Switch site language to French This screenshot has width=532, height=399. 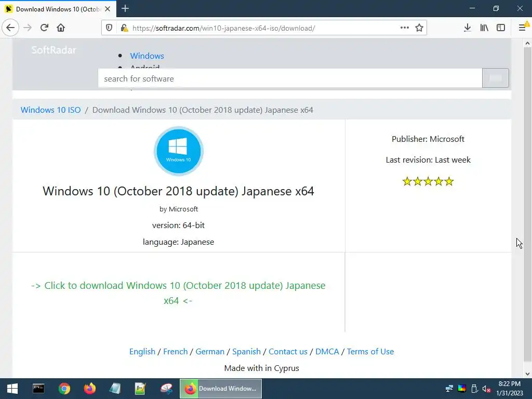pyautogui.click(x=176, y=352)
